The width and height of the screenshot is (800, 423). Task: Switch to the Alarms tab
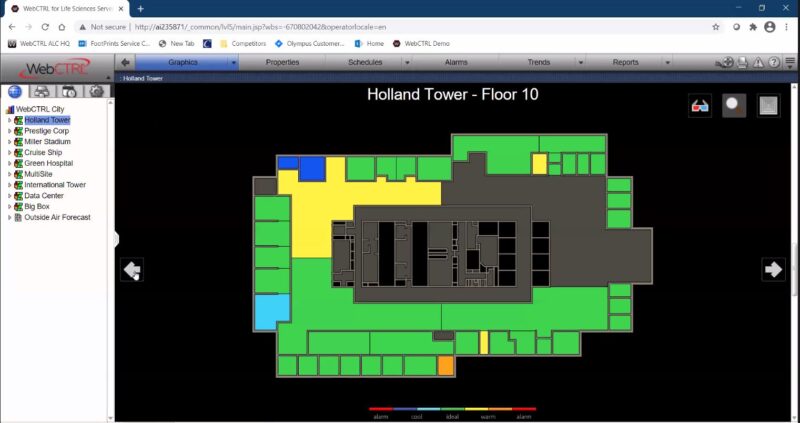[x=456, y=63]
